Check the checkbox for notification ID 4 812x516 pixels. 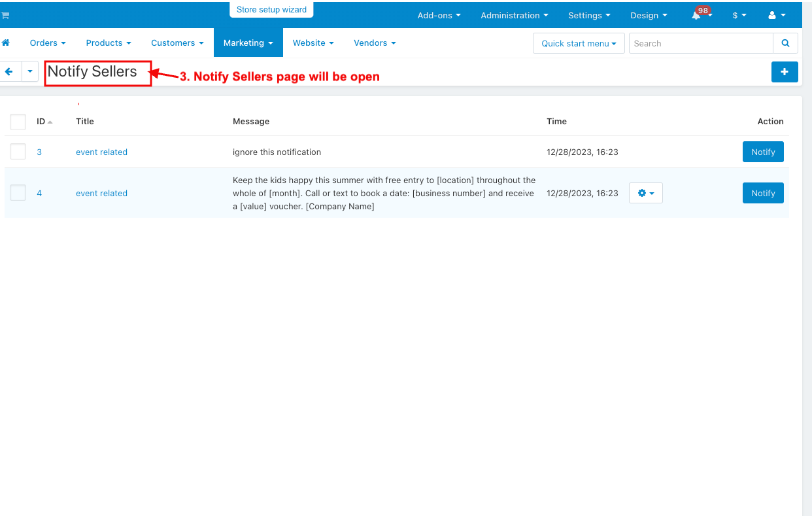click(18, 193)
